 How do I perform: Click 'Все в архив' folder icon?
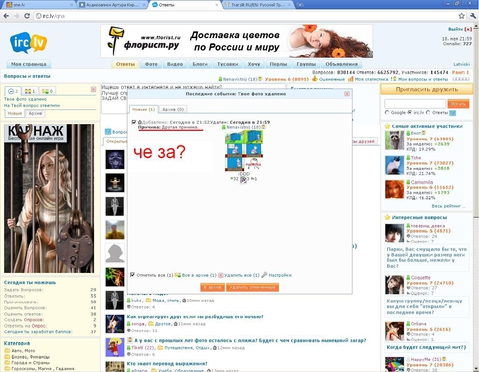click(x=178, y=275)
